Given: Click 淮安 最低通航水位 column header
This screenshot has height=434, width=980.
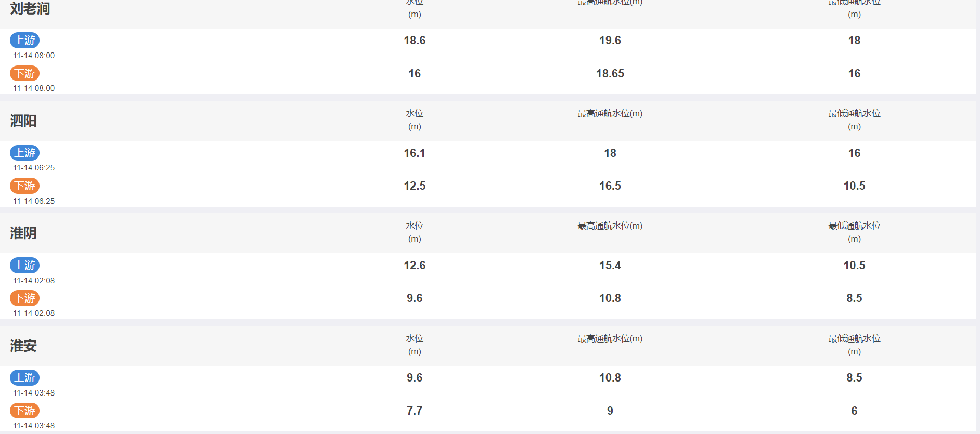Looking at the screenshot, I should coord(854,345).
